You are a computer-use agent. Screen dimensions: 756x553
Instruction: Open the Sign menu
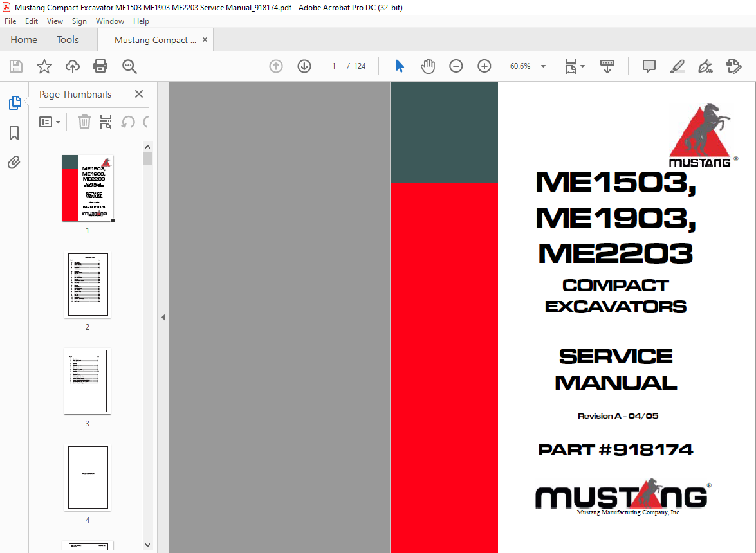point(79,21)
